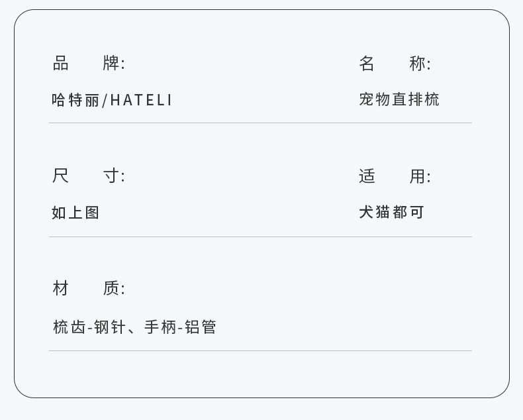This screenshot has width=523, height=420.
Task: Click the 材质 label
Action: (88, 288)
